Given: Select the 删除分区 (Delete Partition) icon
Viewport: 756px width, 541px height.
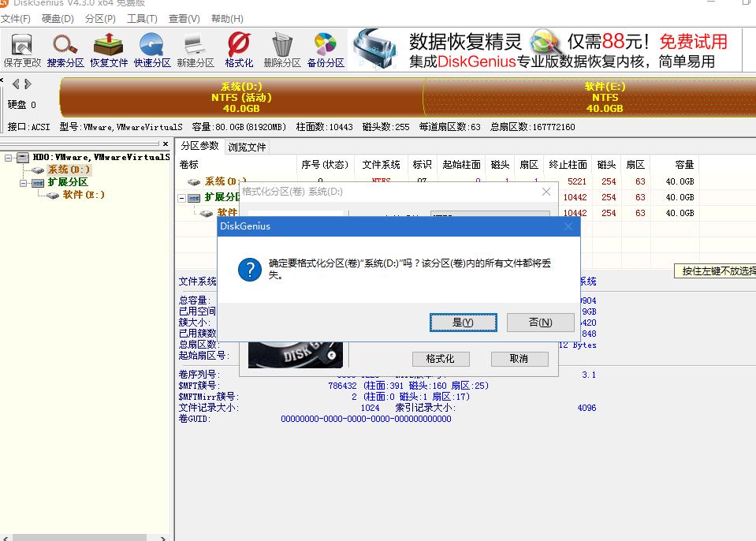Looking at the screenshot, I should coord(281,49).
